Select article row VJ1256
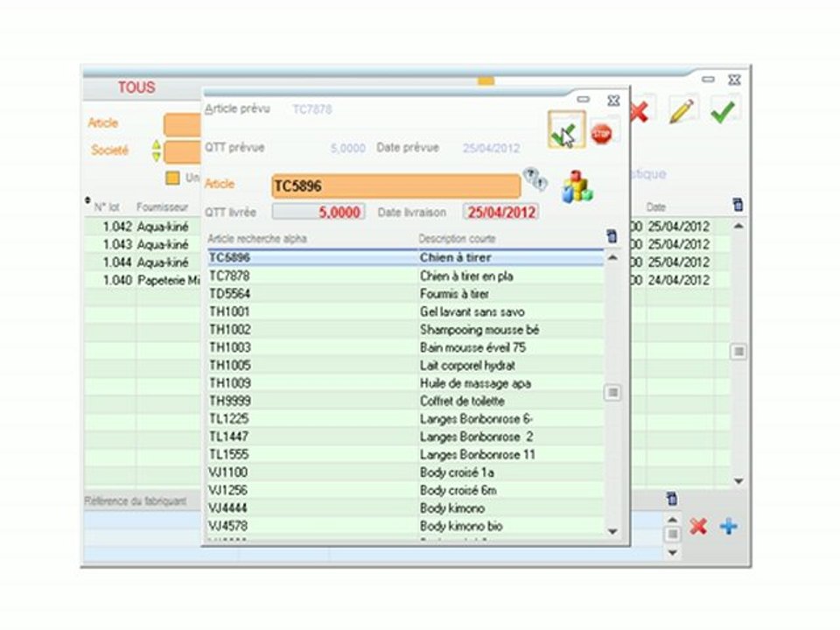Viewport: 840px width, 630px height. pyautogui.click(x=405, y=490)
